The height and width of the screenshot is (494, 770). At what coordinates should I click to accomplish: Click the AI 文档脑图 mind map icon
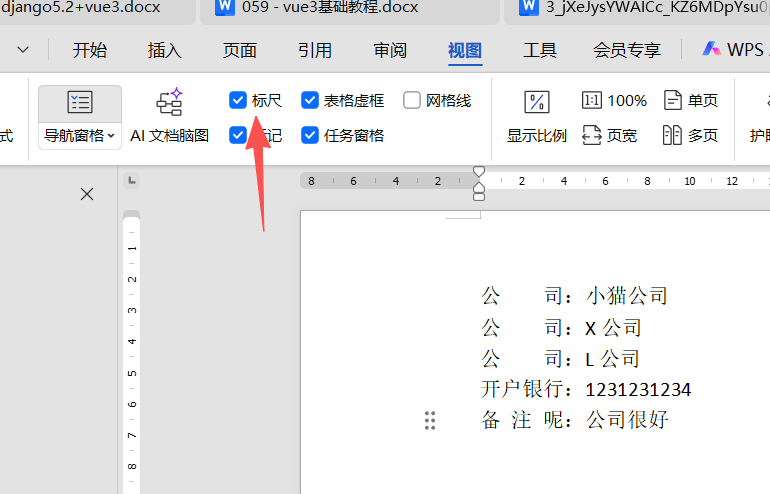[170, 102]
